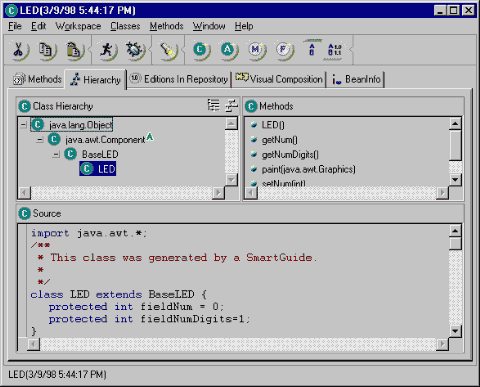Click the Create Applet A toolbar icon
The image size is (480, 387).
[228, 50]
